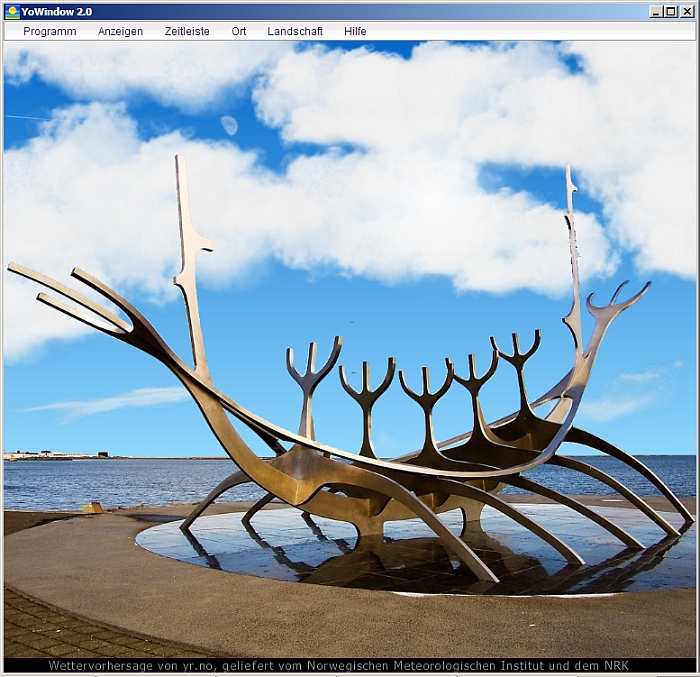Close the YoWindow 2.0 window
The height and width of the screenshot is (677, 700).
(x=687, y=12)
